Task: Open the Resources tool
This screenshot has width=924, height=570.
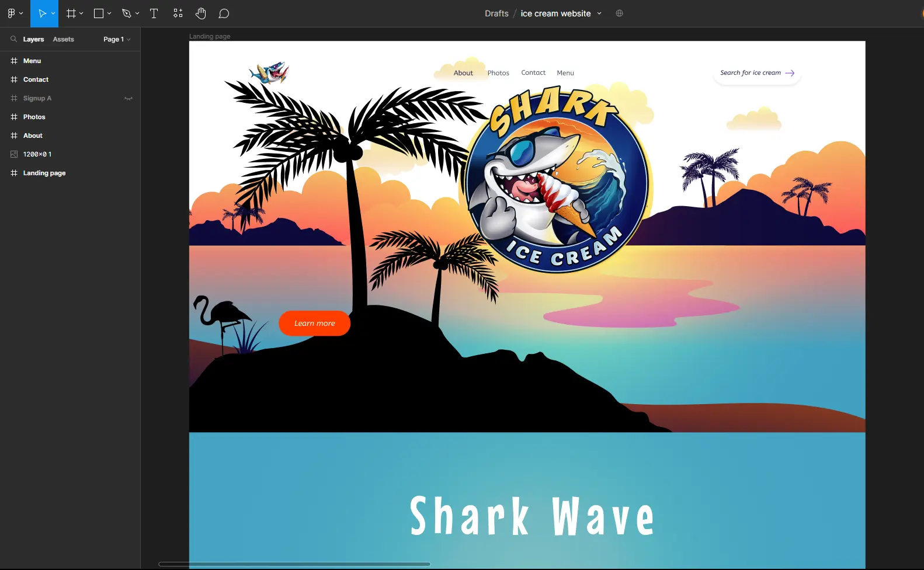Action: pos(178,13)
